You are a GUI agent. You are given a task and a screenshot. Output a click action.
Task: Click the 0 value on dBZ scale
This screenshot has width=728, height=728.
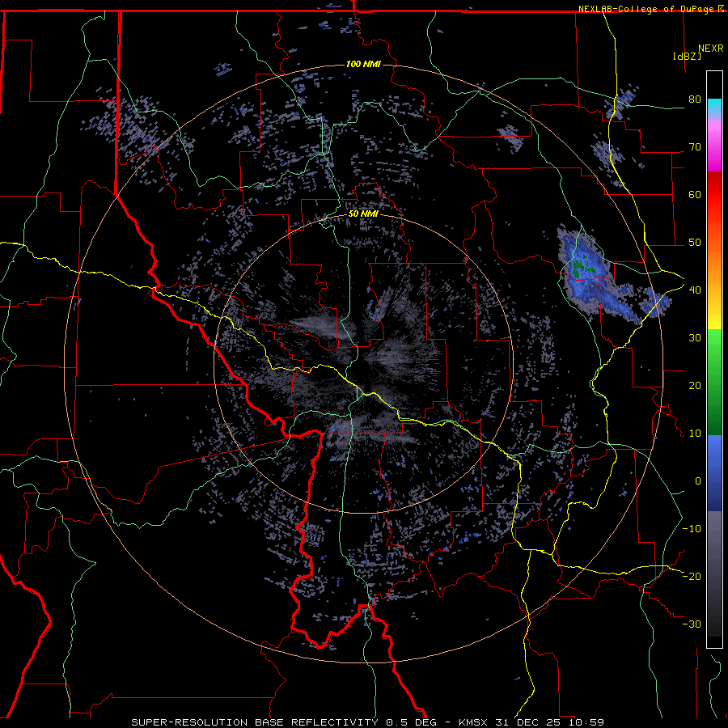[698, 481]
